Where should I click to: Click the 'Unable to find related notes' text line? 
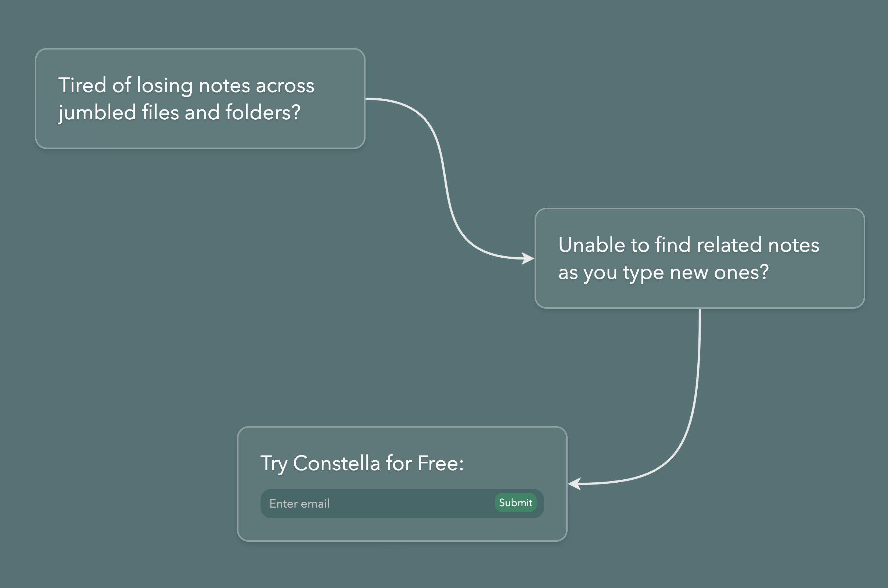tap(689, 245)
